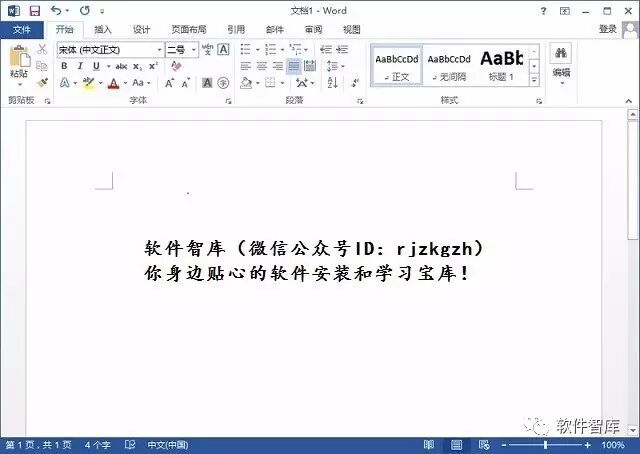Apply yellow text highlight color
Viewport: 640px width, 454px height.
point(88,83)
